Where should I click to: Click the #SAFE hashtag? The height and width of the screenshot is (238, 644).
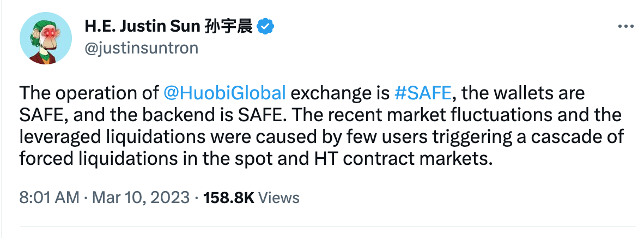tap(423, 93)
